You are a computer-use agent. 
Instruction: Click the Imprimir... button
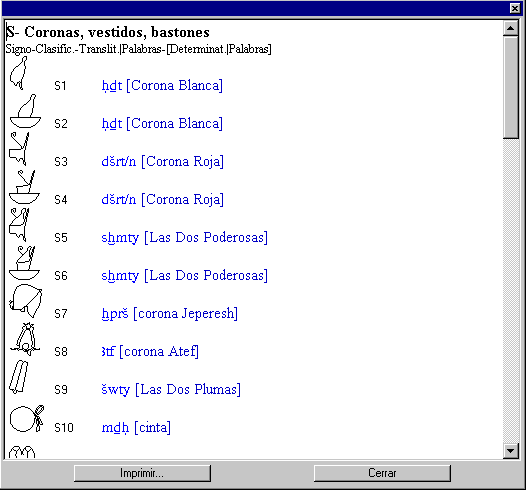click(142, 473)
